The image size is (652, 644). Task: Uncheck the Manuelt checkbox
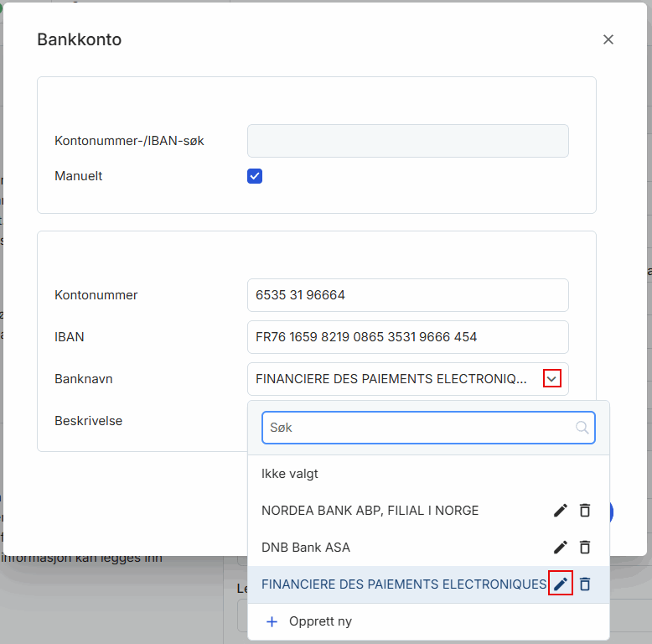255,176
